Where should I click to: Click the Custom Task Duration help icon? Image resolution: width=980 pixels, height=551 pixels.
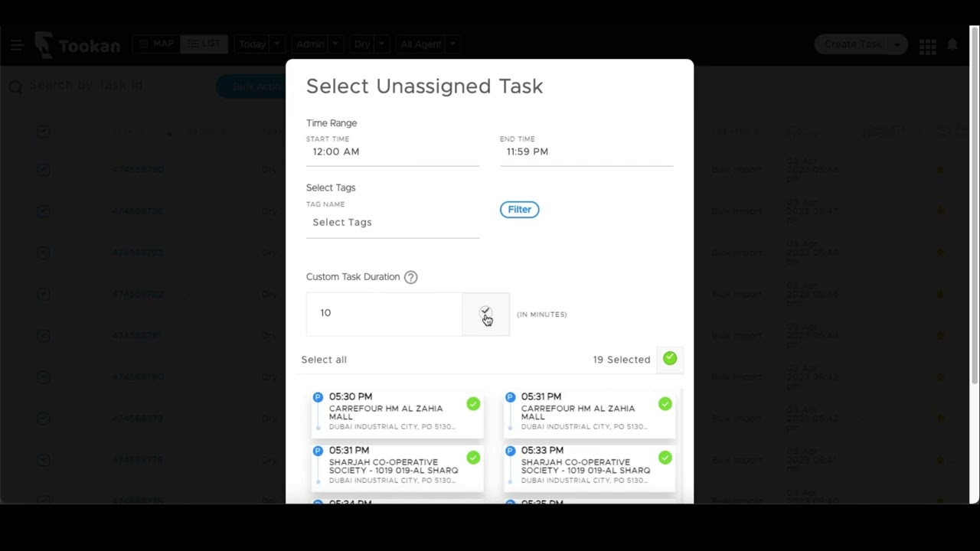(x=410, y=277)
